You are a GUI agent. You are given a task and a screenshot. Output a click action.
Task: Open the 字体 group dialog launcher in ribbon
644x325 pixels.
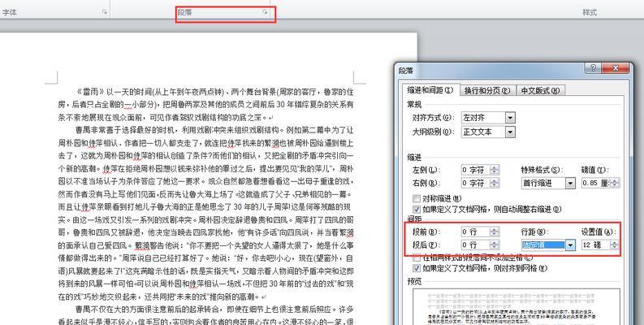(x=105, y=12)
